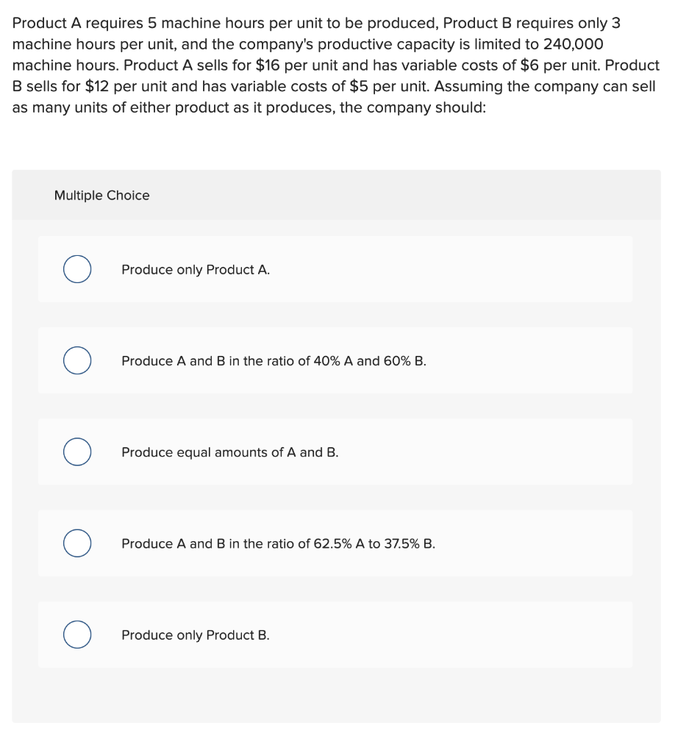This screenshot has width=700, height=753.
Task: Click the gray multiple choice panel area
Action: pyautogui.click(x=337, y=695)
